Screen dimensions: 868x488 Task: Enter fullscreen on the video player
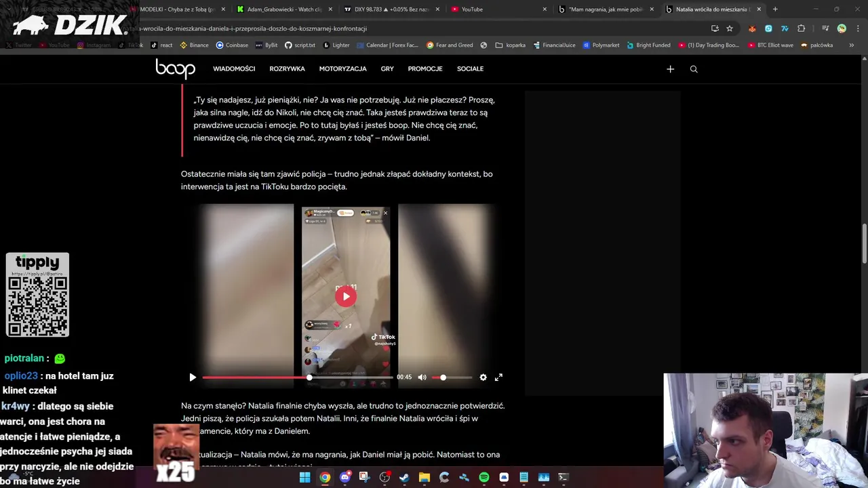(x=498, y=378)
